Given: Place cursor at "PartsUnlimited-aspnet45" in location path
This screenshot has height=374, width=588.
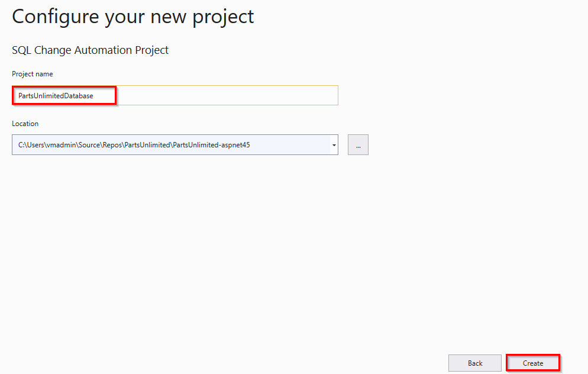Looking at the screenshot, I should (211, 145).
